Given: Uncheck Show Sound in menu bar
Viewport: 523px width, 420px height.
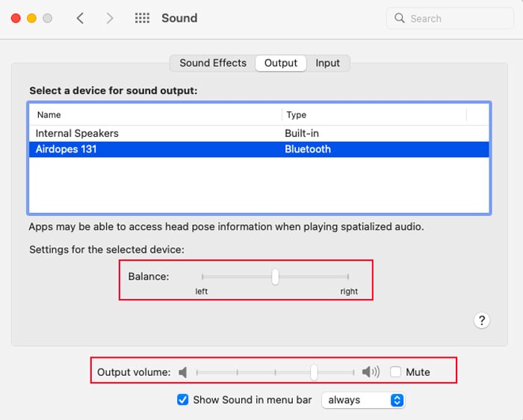Looking at the screenshot, I should [182, 400].
